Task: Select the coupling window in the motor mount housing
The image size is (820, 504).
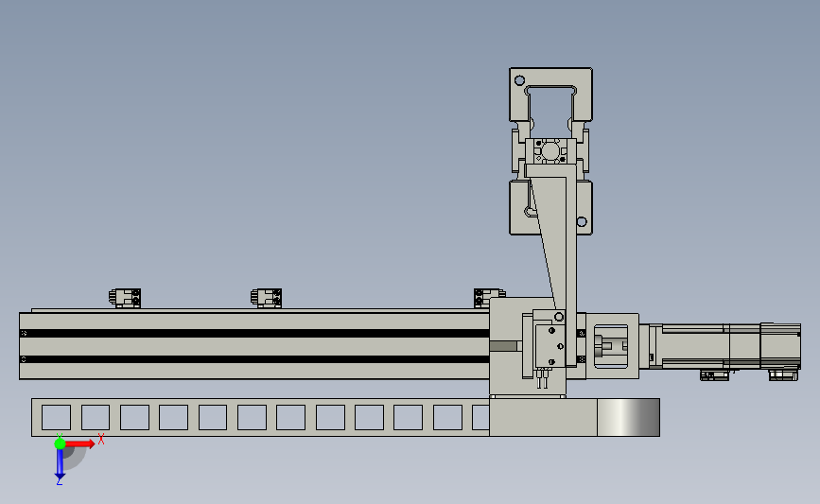Action: pyautogui.click(x=611, y=346)
